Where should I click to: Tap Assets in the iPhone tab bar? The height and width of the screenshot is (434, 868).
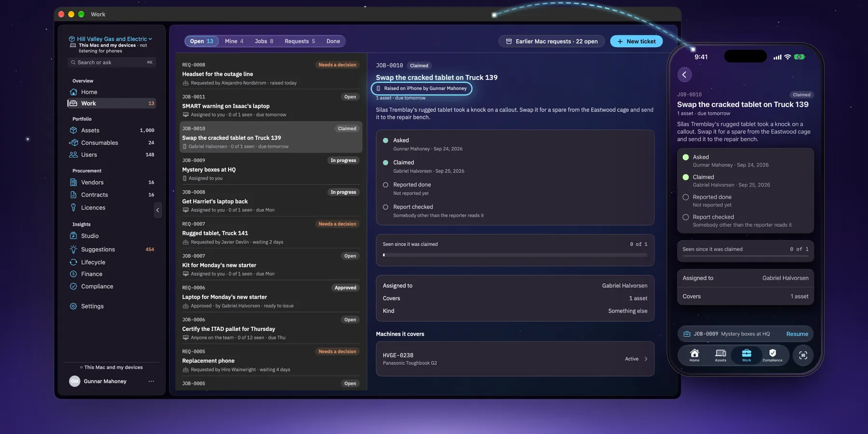tap(720, 355)
